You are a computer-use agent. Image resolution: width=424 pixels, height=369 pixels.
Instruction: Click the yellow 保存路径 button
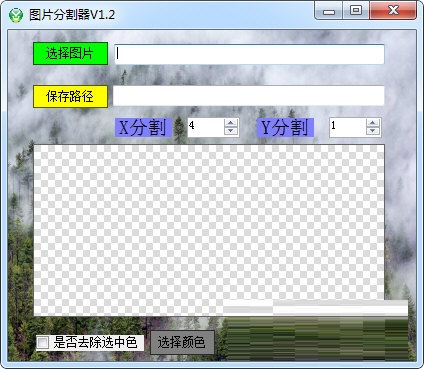click(70, 96)
